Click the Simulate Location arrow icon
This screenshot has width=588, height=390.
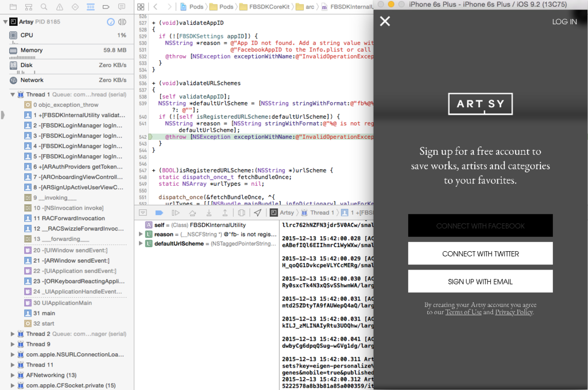tap(258, 212)
